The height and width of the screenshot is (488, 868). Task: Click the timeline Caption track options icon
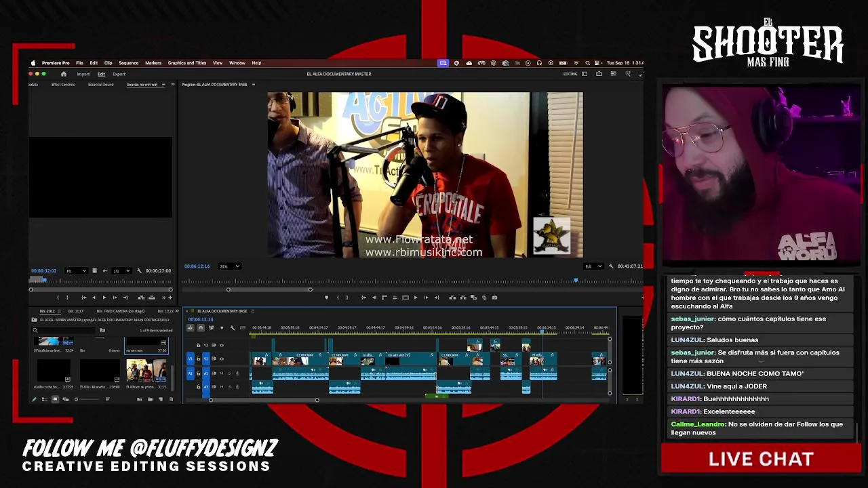pyautogui.click(x=243, y=327)
